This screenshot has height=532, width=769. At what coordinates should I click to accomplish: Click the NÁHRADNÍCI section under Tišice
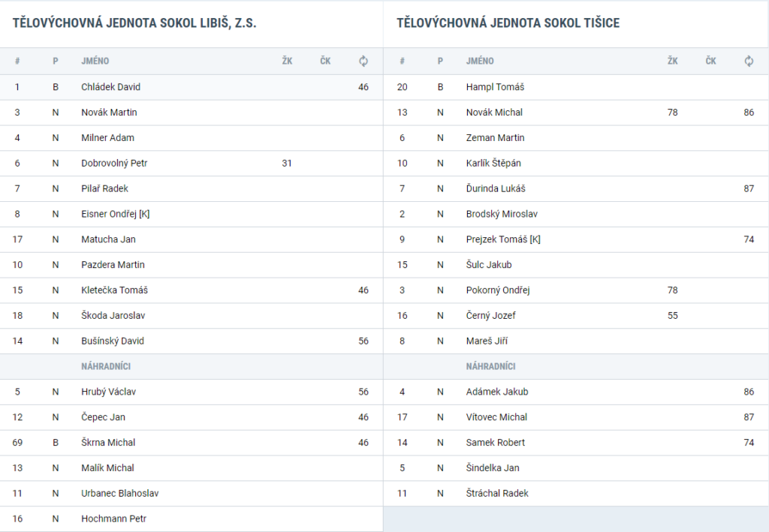pos(490,366)
